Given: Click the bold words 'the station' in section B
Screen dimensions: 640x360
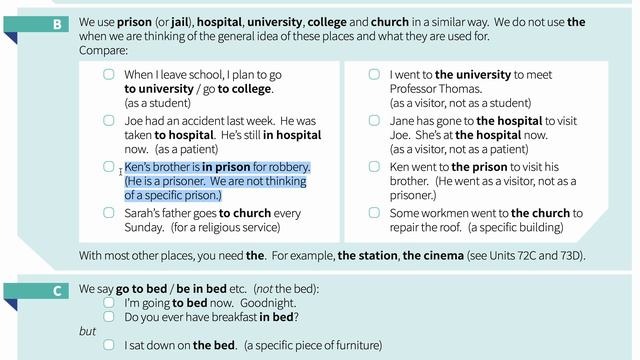Looking at the screenshot, I should [367, 256].
